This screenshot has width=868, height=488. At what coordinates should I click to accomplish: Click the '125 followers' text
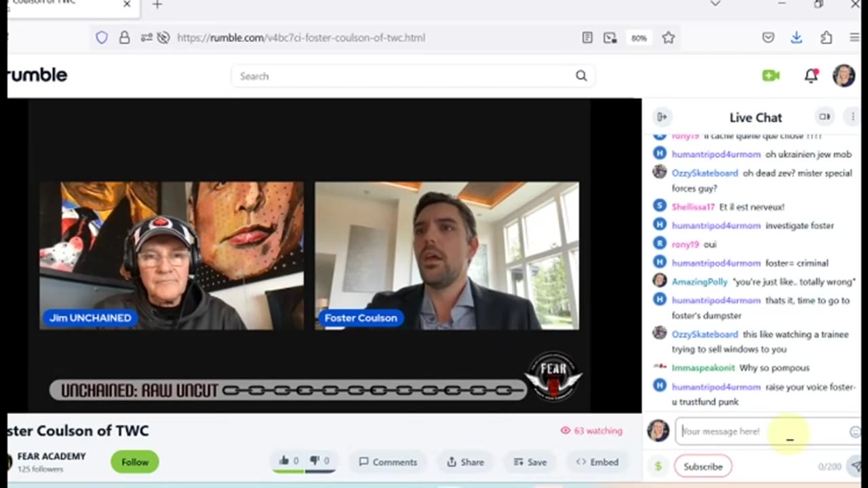tap(40, 469)
